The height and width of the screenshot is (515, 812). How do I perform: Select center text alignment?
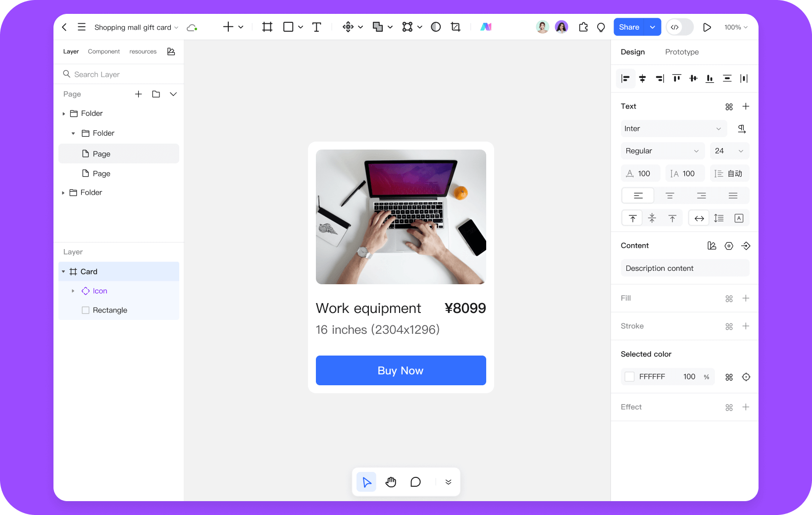(x=669, y=196)
